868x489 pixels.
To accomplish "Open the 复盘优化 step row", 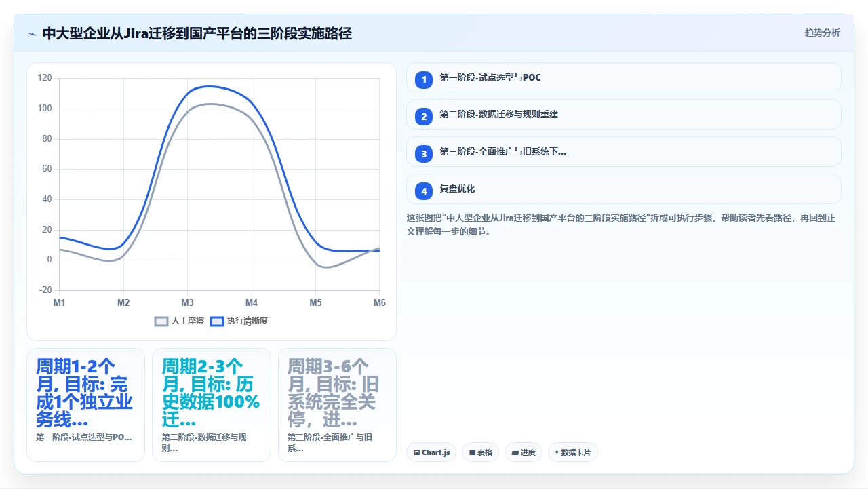I will [624, 189].
